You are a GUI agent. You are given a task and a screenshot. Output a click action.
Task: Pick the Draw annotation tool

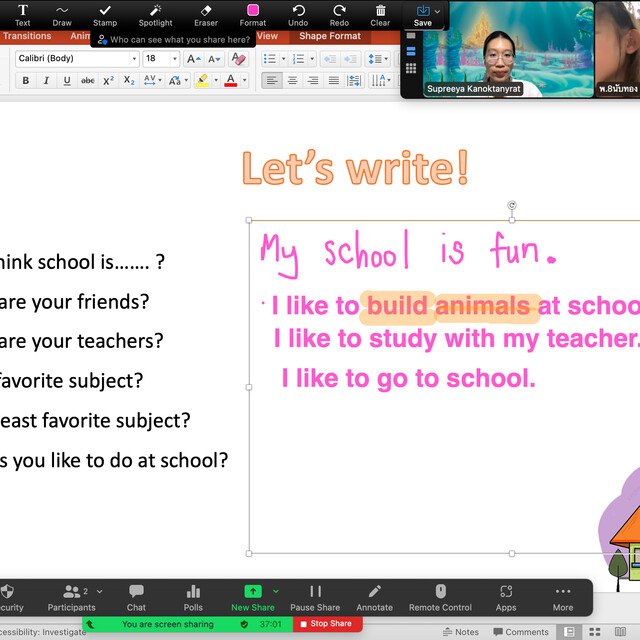pos(62,14)
